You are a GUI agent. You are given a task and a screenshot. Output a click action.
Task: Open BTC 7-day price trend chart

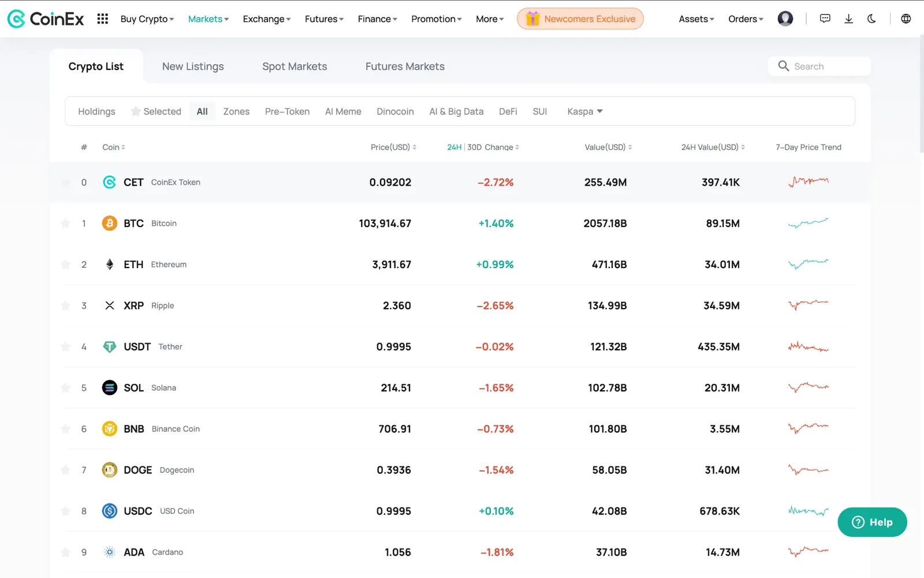pos(808,223)
